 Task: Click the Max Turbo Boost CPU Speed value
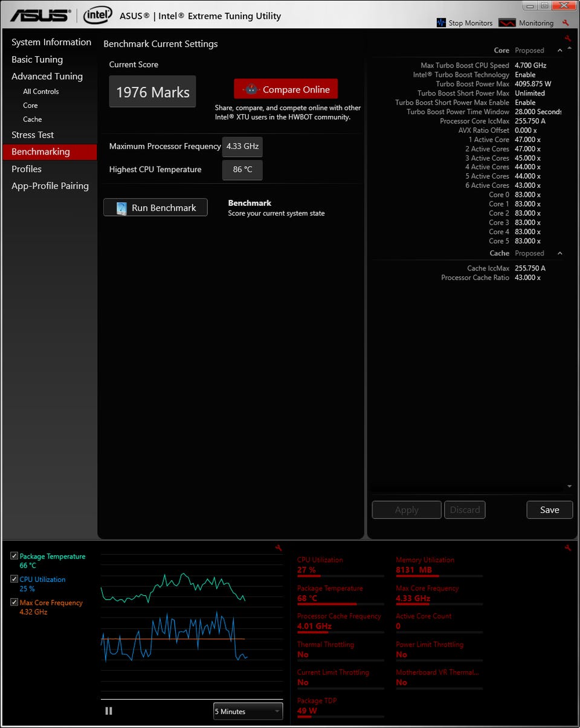530,65
